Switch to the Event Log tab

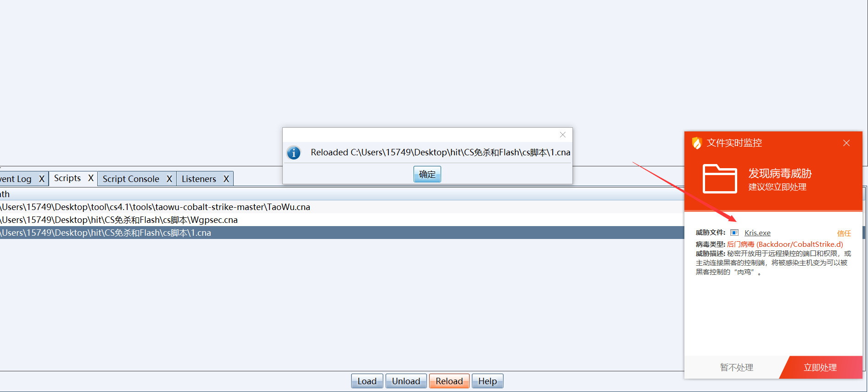pos(16,179)
